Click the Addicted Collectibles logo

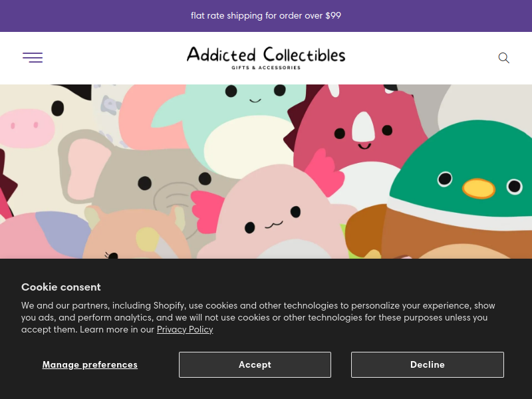tap(266, 58)
